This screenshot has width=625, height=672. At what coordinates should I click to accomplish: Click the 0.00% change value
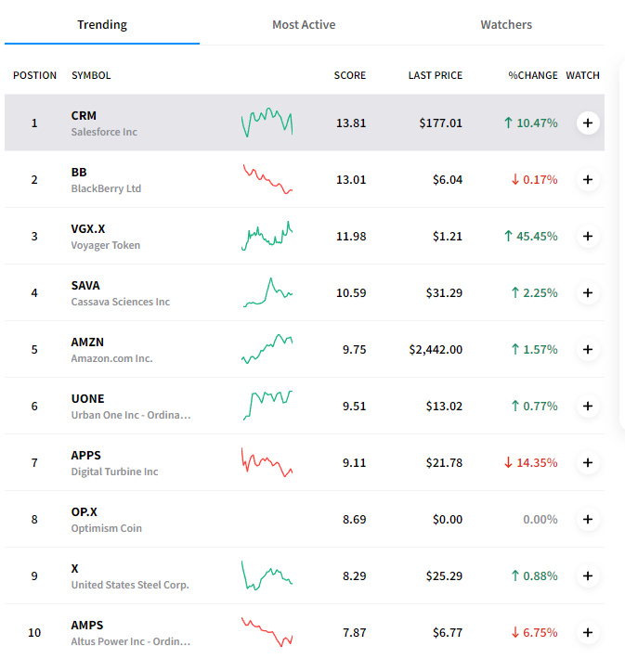point(540,520)
